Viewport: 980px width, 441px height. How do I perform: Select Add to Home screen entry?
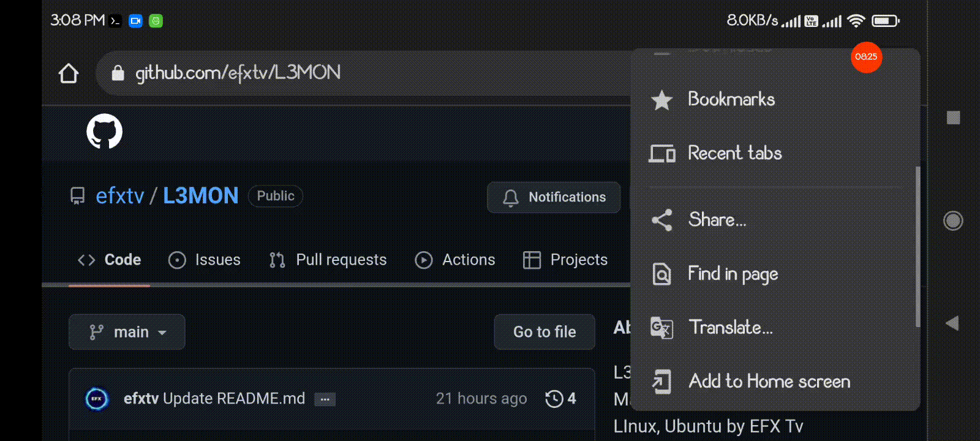[775, 382]
